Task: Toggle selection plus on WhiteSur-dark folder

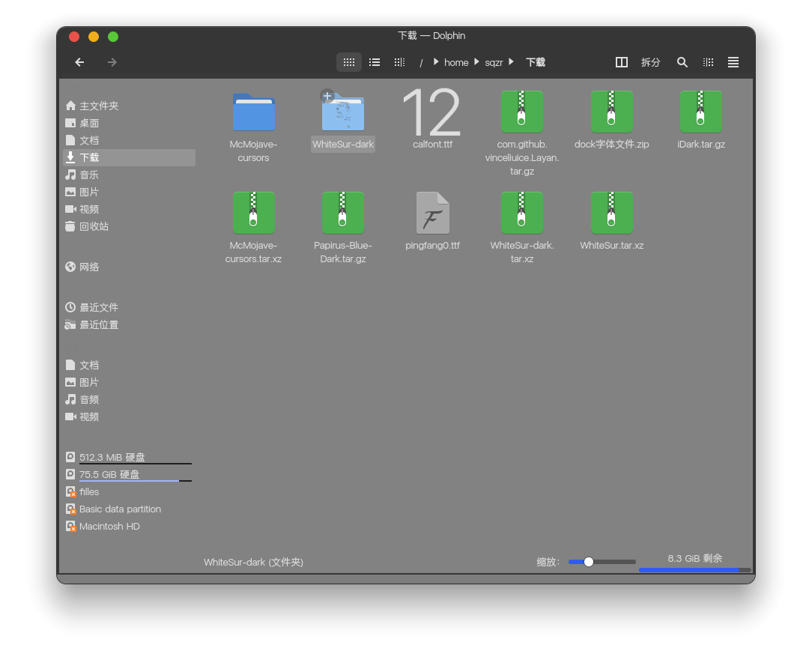Action: [327, 96]
